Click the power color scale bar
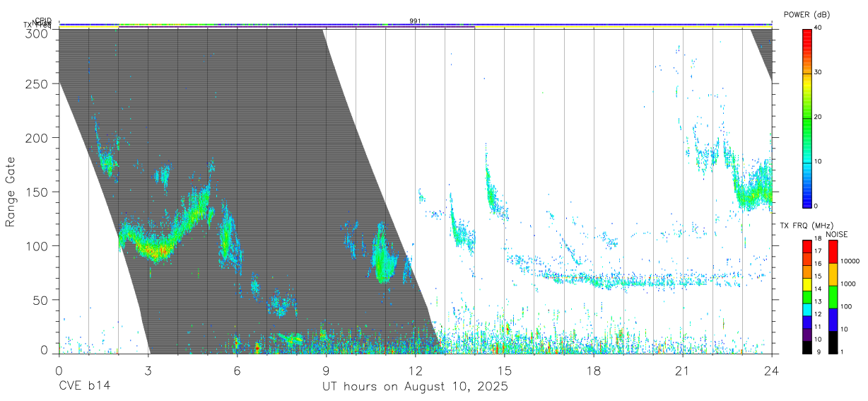 tap(807, 117)
